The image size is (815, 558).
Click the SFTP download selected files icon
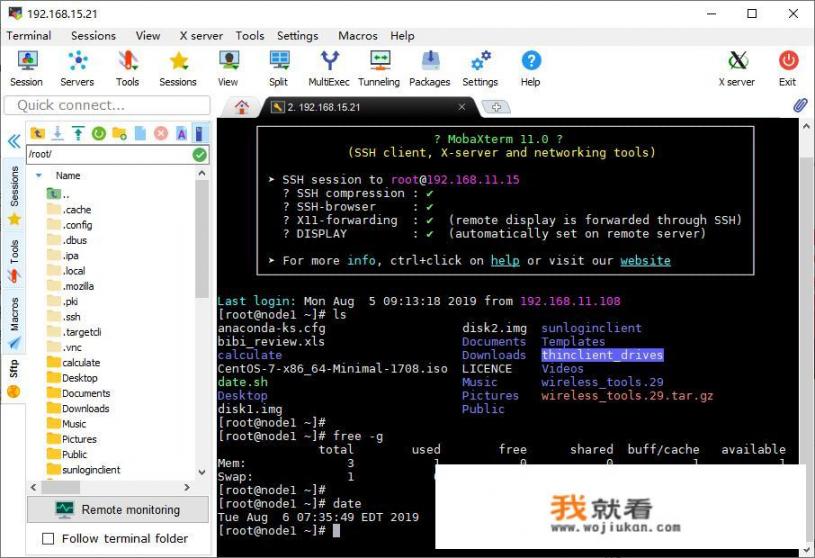pyautogui.click(x=58, y=134)
